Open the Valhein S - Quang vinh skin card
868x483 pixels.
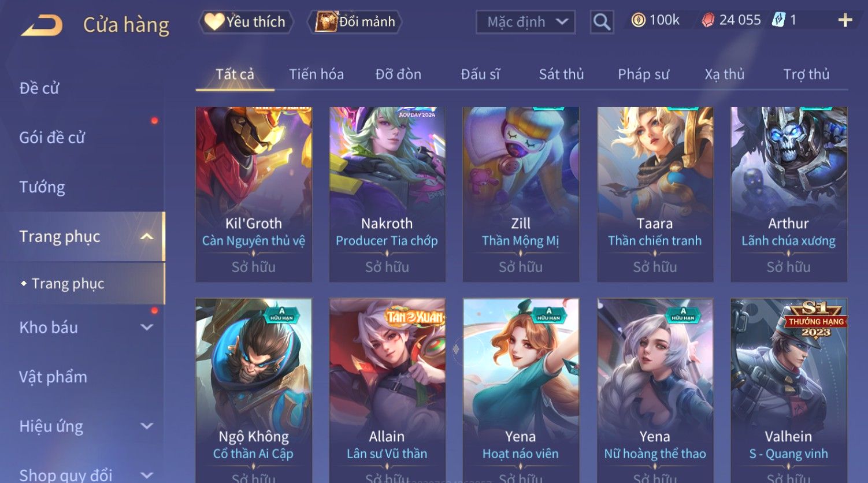click(x=789, y=391)
